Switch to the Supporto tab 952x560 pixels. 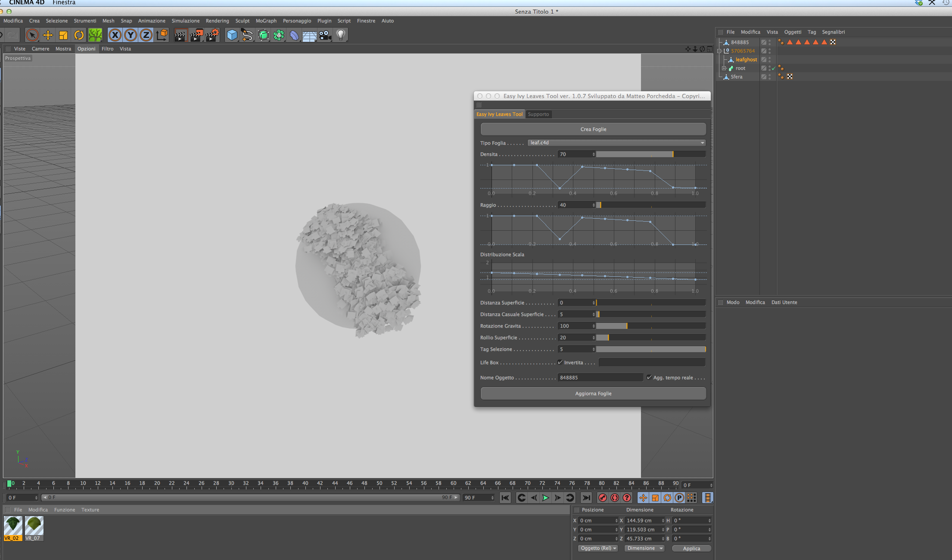[538, 114]
